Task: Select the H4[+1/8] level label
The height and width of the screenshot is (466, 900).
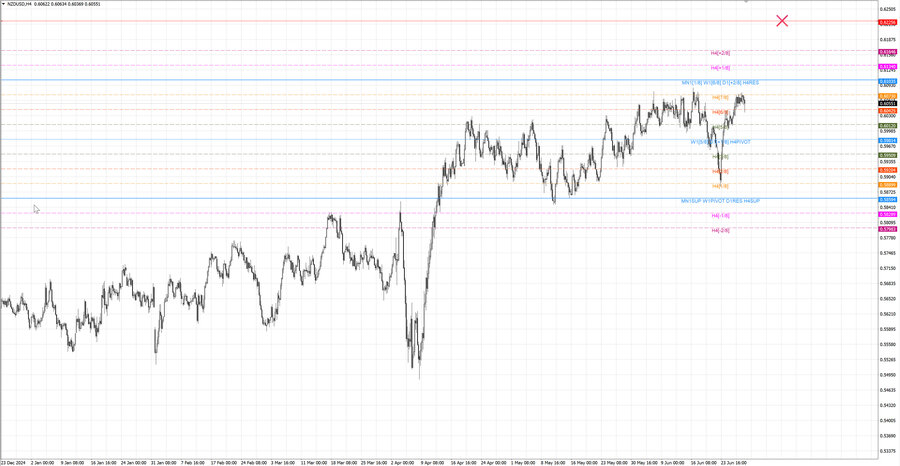Action: 720,68
